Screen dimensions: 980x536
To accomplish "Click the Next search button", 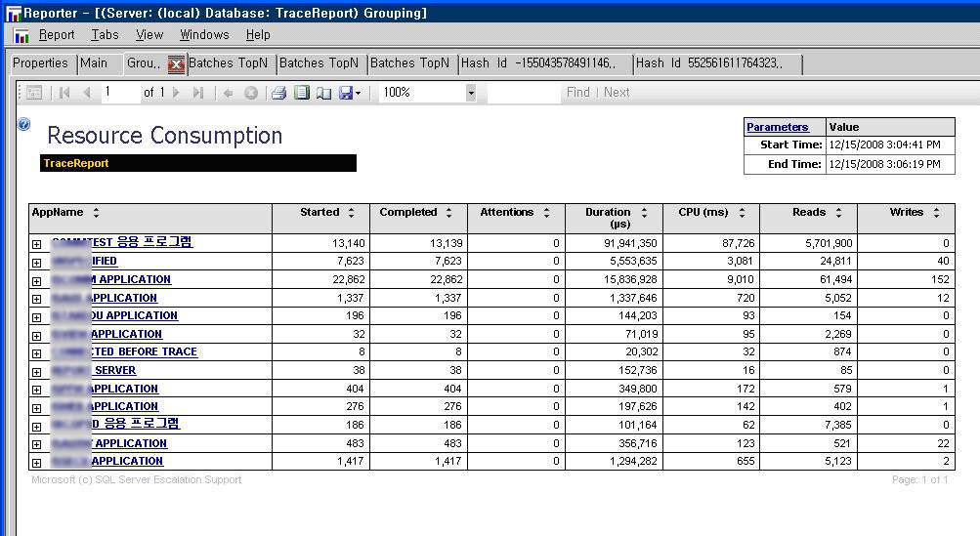I will tap(617, 93).
